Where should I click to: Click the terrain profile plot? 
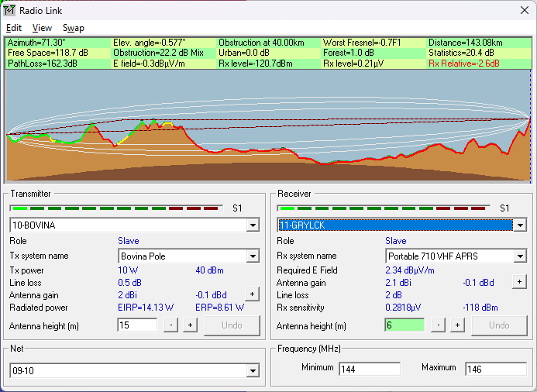click(268, 126)
